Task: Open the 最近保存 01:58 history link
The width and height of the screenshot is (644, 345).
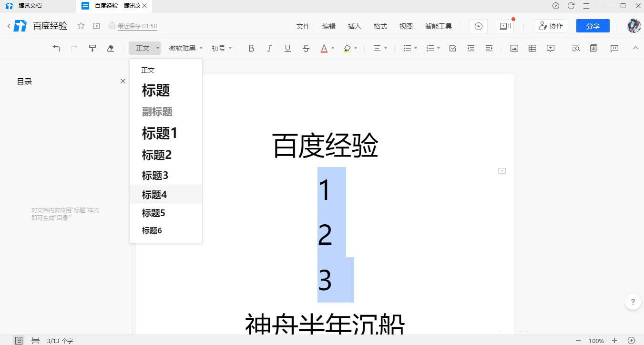Action: pyautogui.click(x=137, y=26)
